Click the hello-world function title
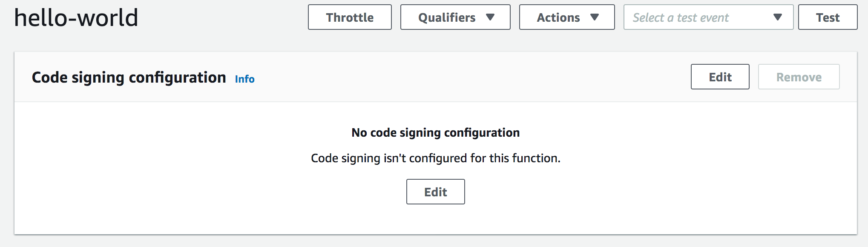 pyautogui.click(x=76, y=18)
